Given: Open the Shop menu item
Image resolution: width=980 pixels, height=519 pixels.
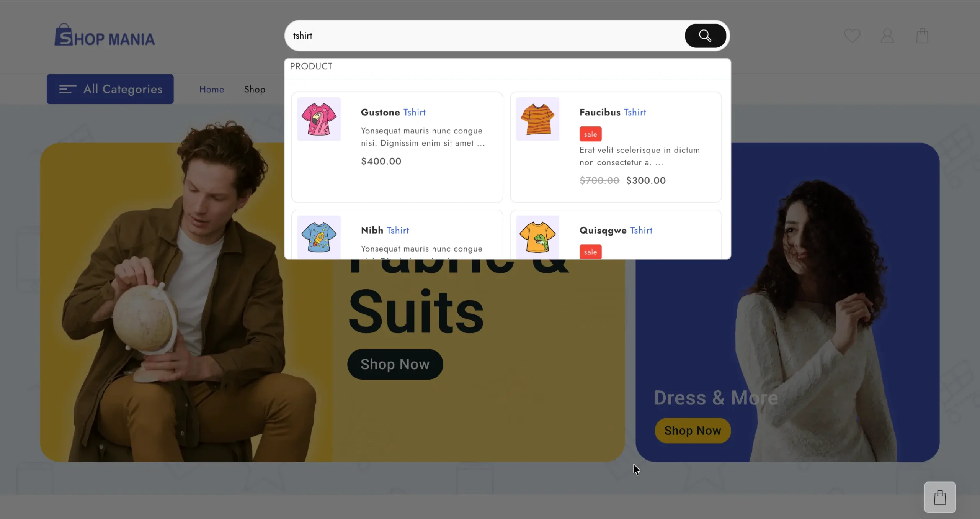Looking at the screenshot, I should coord(255,89).
